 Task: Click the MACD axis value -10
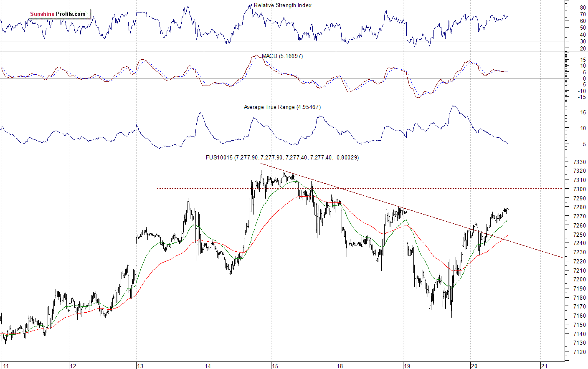pos(582,91)
